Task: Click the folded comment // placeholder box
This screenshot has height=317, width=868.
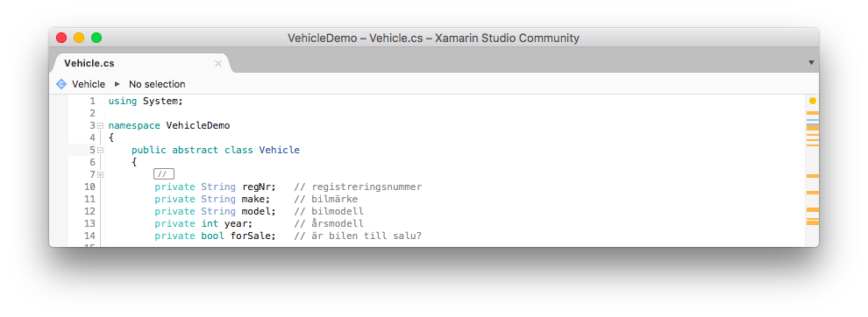Action: [164, 174]
